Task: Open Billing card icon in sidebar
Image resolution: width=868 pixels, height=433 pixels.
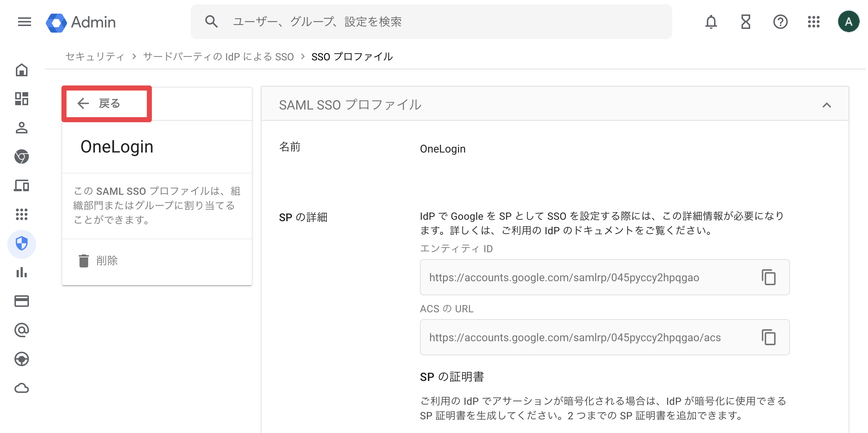Action: [22, 301]
